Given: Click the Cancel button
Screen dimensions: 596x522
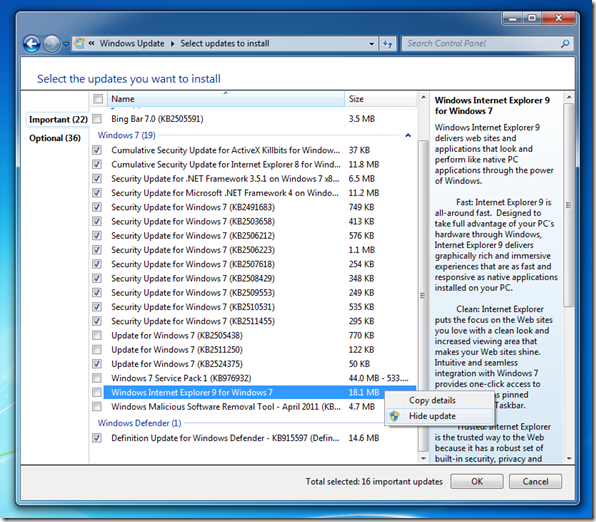Looking at the screenshot, I should [535, 481].
